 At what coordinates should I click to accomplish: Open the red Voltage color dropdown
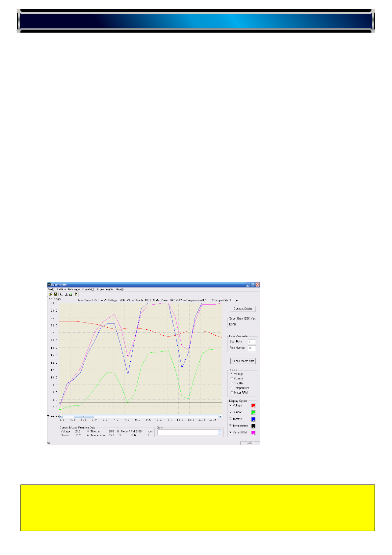click(253, 406)
